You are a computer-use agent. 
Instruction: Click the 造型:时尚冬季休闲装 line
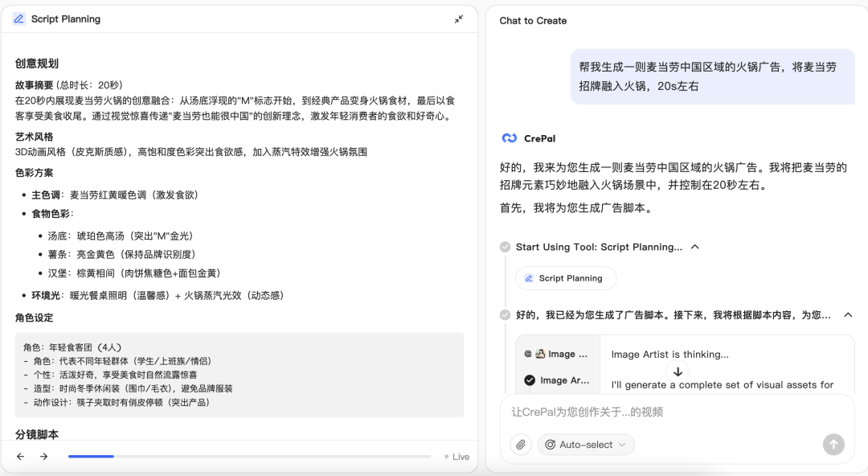point(128,388)
